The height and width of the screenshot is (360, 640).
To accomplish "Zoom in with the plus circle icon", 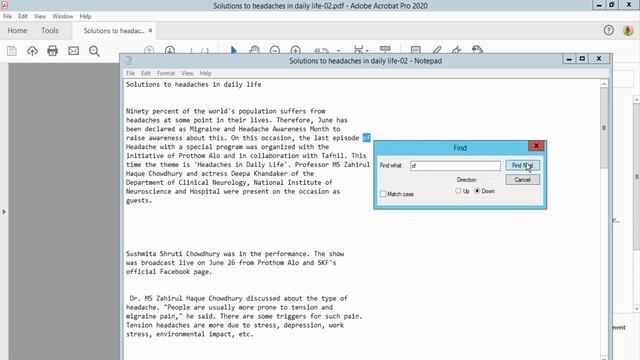I will tap(296, 50).
